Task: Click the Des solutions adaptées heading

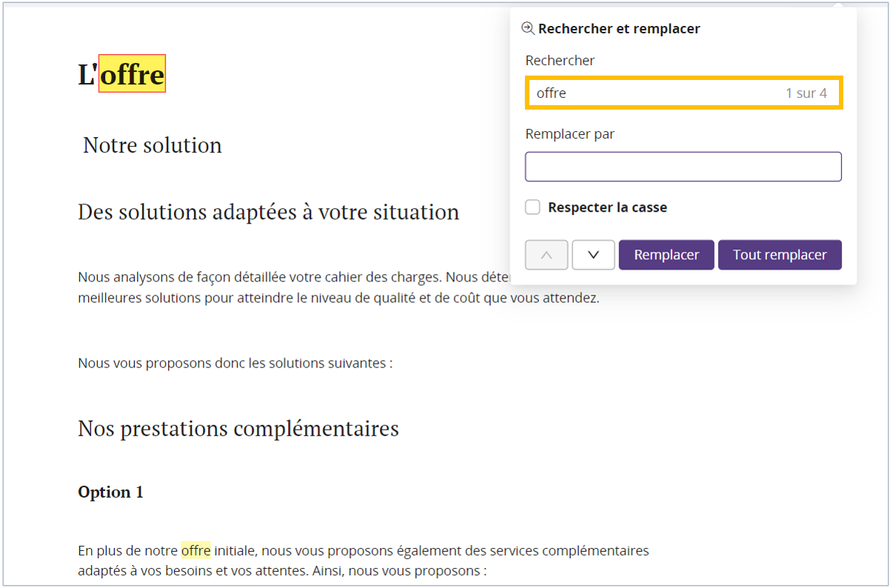Action: click(268, 212)
